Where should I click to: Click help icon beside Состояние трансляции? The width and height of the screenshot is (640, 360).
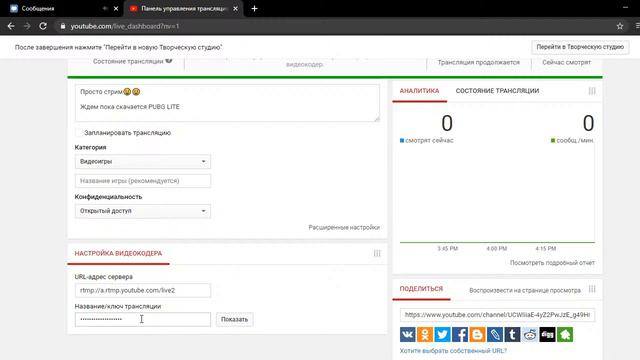169,60
